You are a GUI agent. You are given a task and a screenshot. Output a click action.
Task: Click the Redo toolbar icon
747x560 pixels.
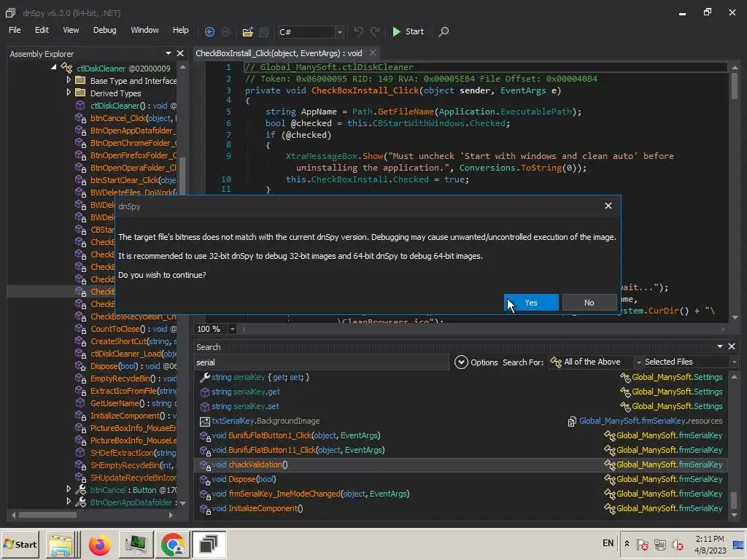pos(375,31)
